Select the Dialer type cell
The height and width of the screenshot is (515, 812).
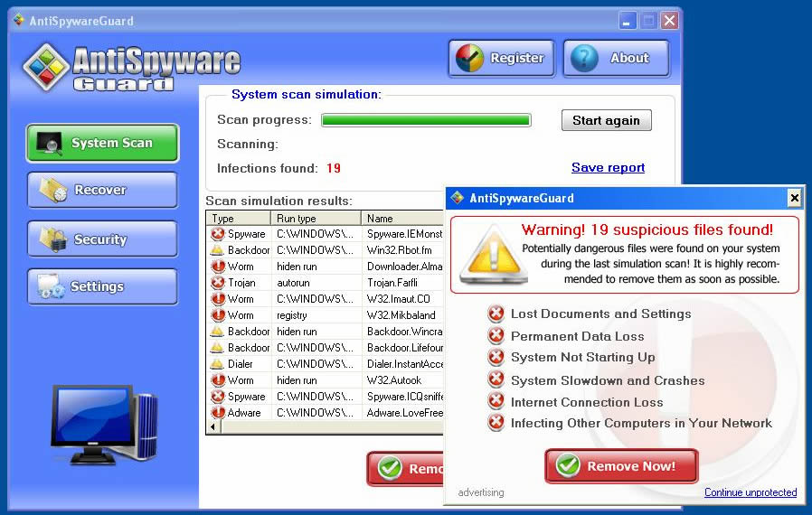click(241, 364)
